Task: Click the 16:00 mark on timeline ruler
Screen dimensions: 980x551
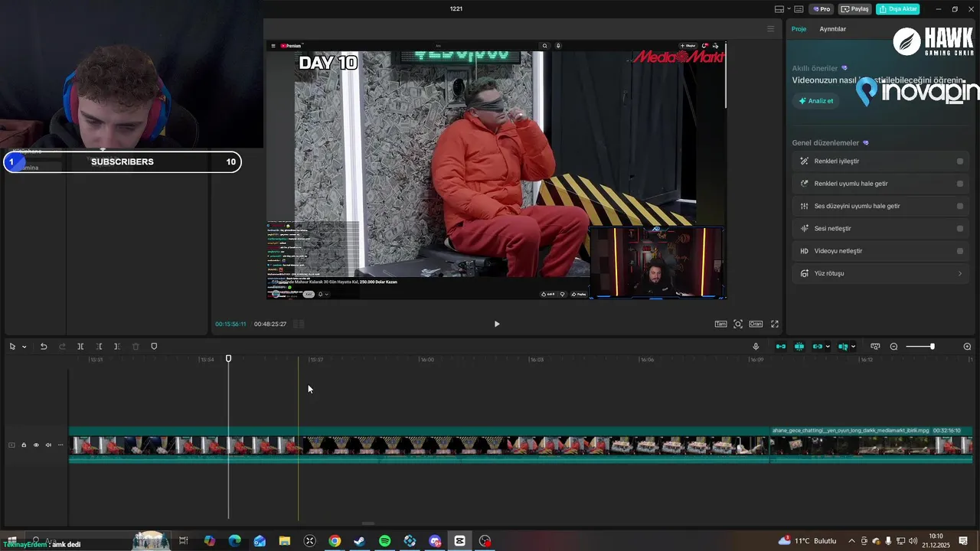Action: point(427,360)
